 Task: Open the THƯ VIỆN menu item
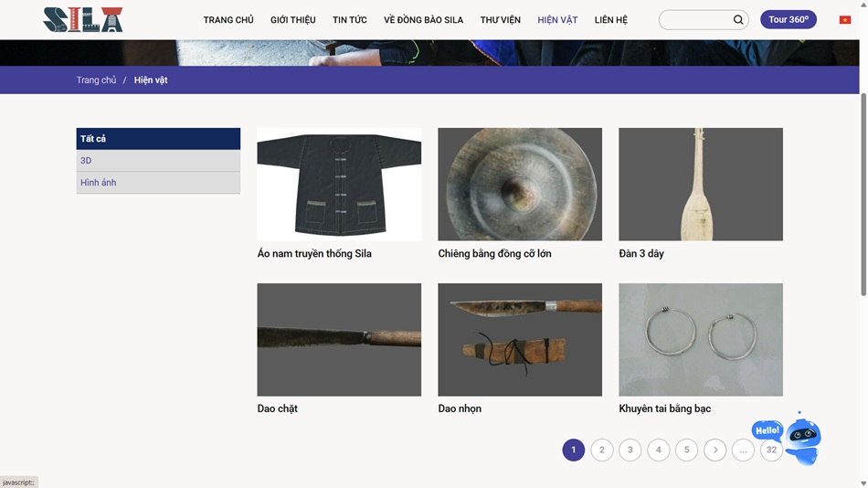tap(500, 20)
